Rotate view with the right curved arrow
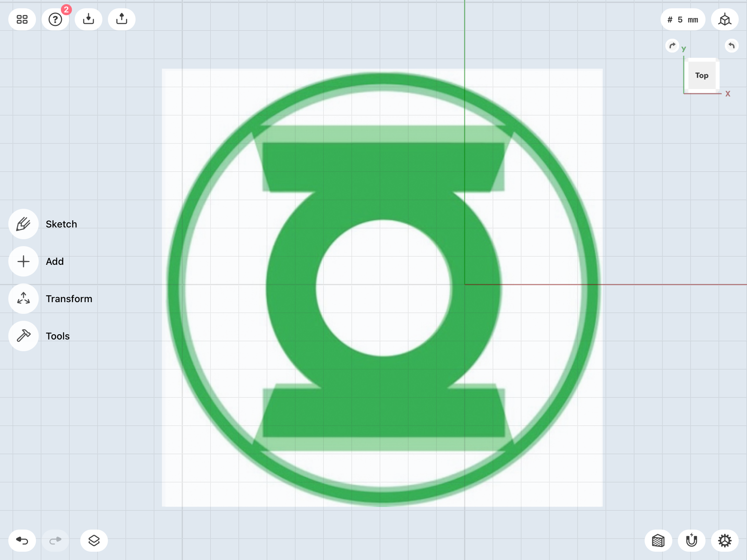 731,46
